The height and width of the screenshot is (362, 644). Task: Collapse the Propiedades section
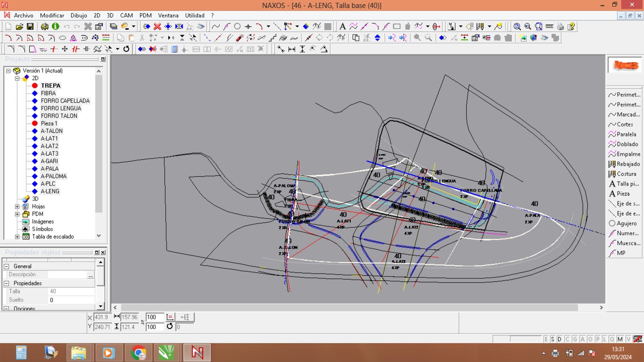6,283
